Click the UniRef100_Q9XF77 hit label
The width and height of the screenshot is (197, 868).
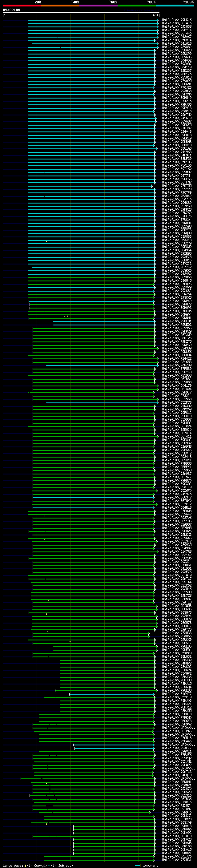pos(177,748)
